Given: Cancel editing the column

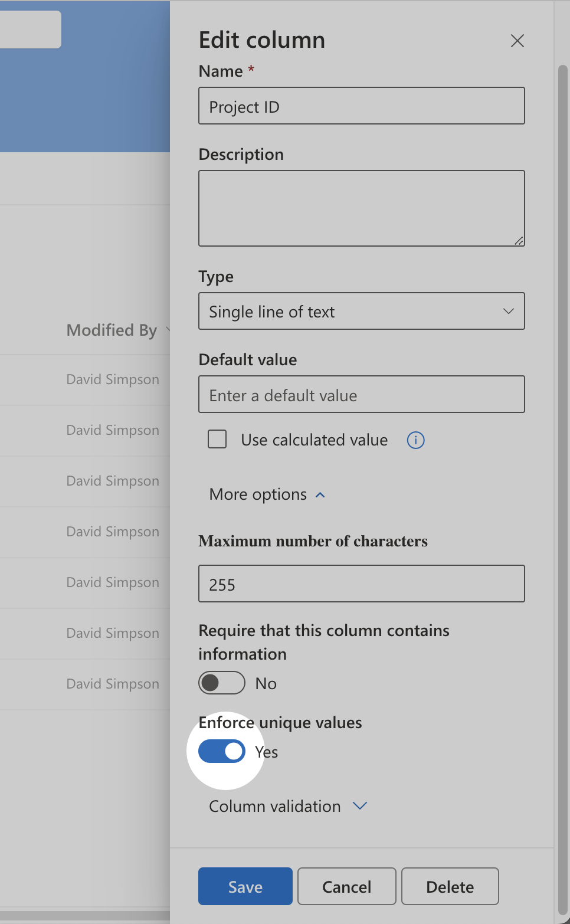Looking at the screenshot, I should click(347, 886).
